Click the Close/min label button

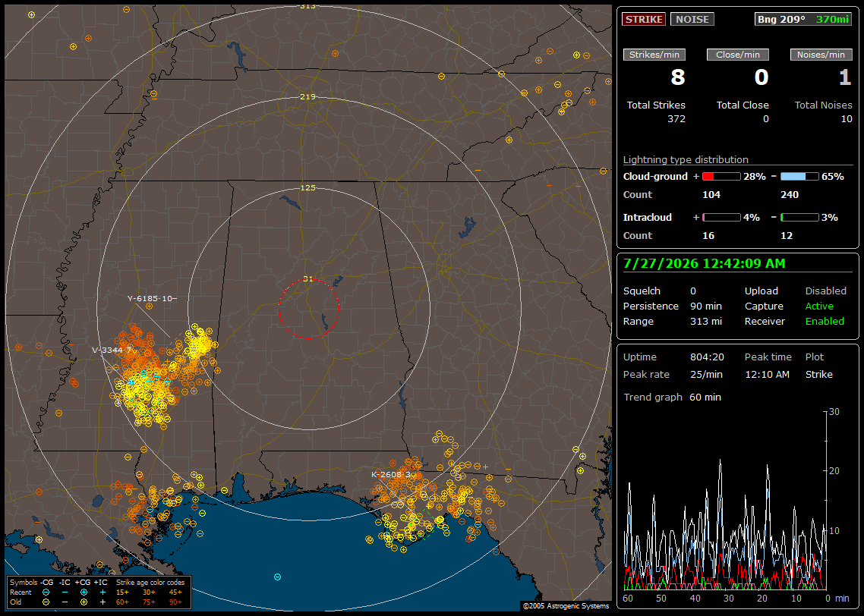(738, 55)
